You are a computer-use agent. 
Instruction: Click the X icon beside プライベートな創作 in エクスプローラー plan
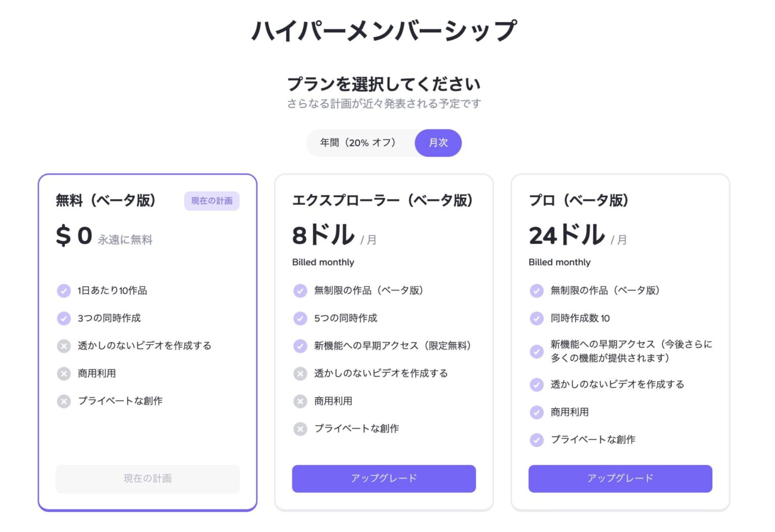300,429
